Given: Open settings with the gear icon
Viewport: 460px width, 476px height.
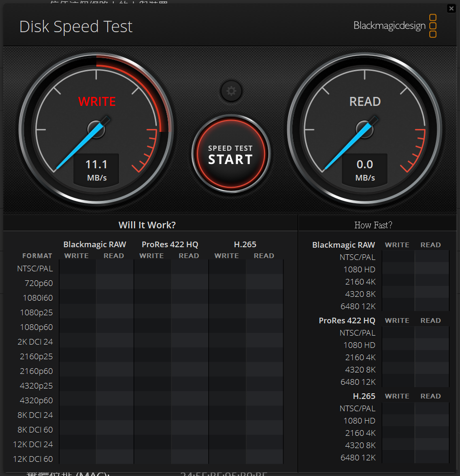Looking at the screenshot, I should (x=231, y=91).
